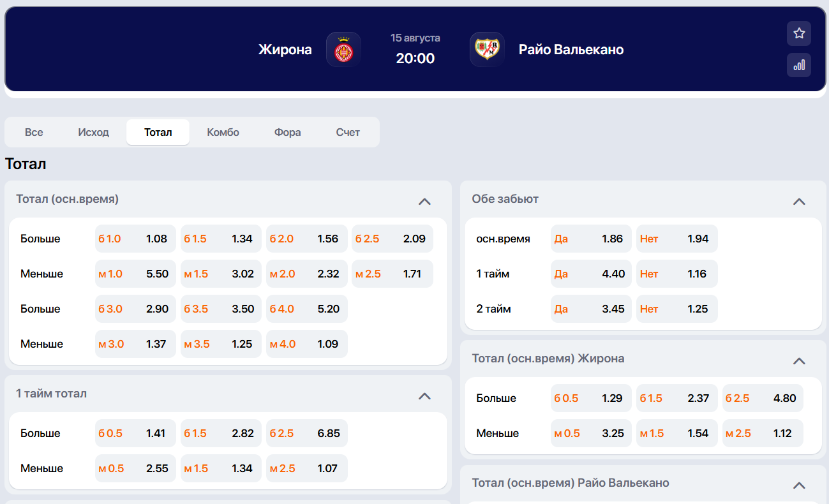Select 1 тайм Нет odds 1.16
This screenshot has width=829, height=504.
click(677, 274)
